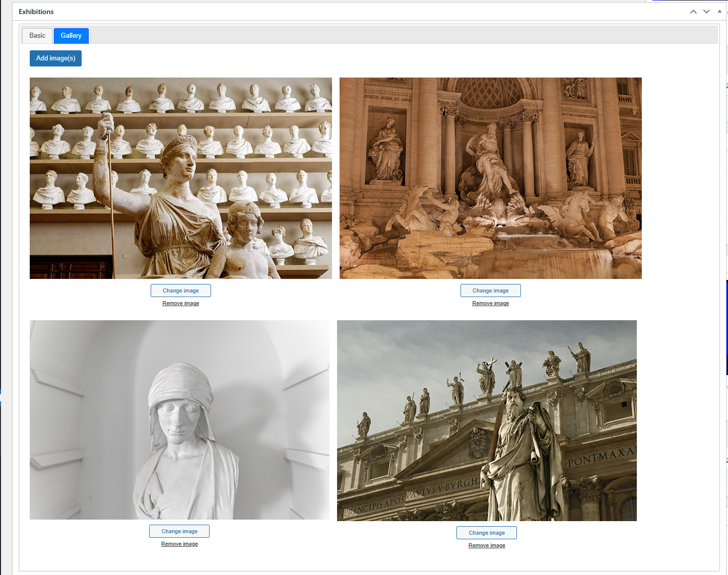Screen dimensions: 728x575
Task: Remove the busts statue image
Action: (x=181, y=303)
